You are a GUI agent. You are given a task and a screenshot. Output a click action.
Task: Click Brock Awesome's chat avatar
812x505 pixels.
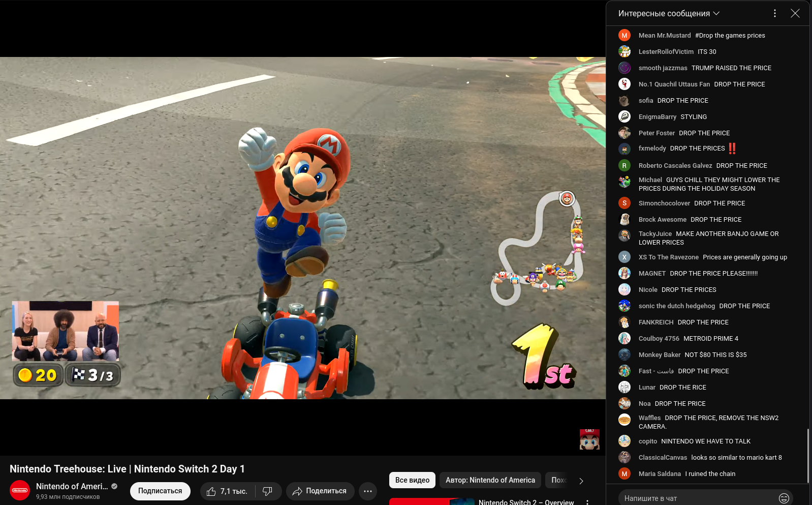[624, 219]
